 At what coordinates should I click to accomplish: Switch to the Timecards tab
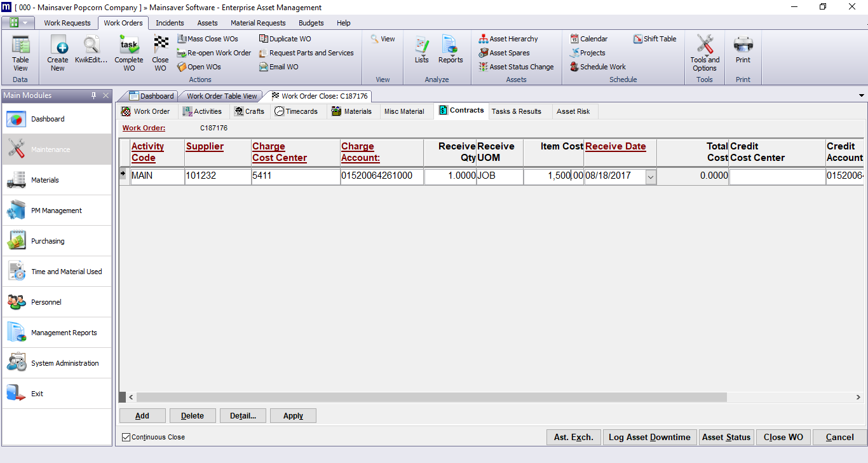(x=296, y=111)
